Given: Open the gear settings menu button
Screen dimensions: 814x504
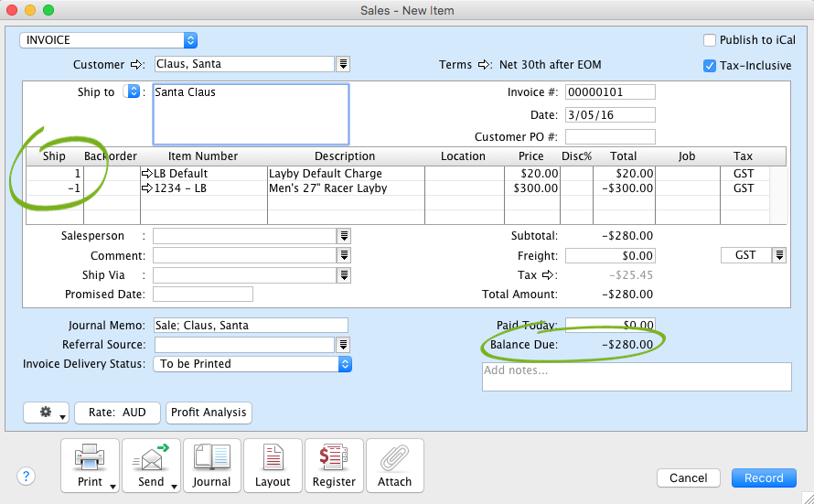Looking at the screenshot, I should coord(46,413).
